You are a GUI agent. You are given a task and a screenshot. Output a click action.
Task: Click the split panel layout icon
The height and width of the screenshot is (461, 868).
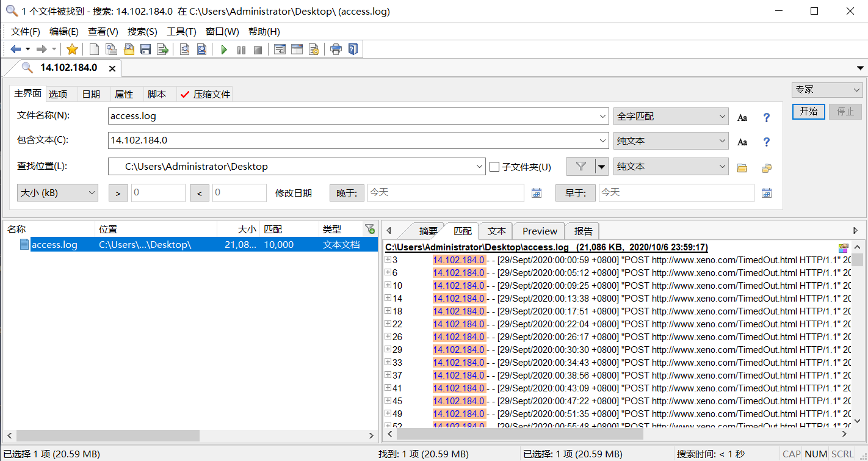pos(297,49)
